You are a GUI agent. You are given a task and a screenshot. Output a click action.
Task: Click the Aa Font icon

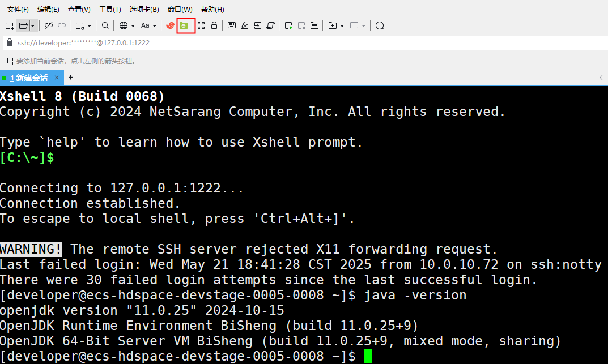point(145,25)
